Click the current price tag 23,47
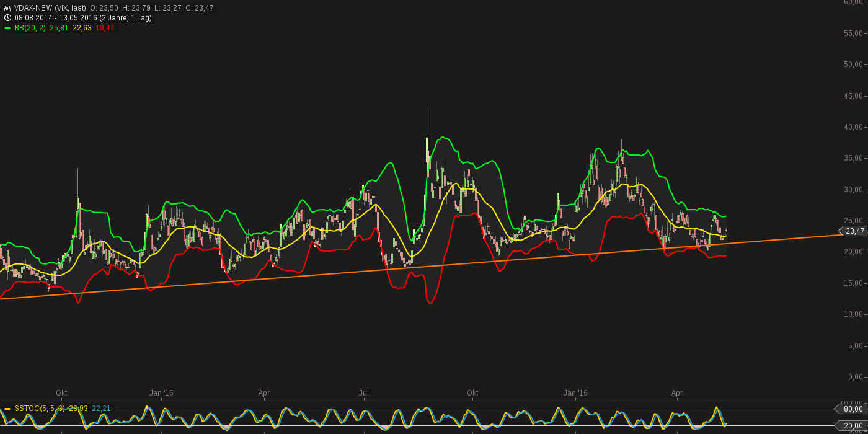The height and width of the screenshot is (434, 868). (854, 231)
